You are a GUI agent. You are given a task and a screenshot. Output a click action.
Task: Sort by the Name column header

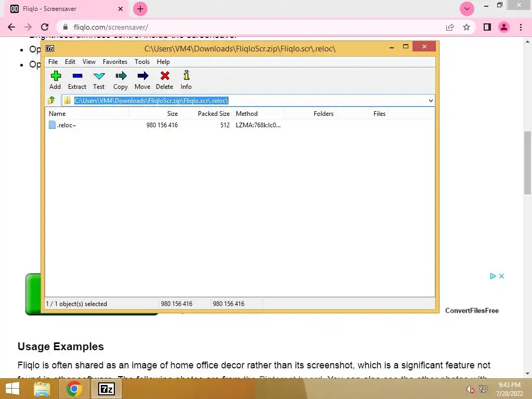click(x=87, y=114)
